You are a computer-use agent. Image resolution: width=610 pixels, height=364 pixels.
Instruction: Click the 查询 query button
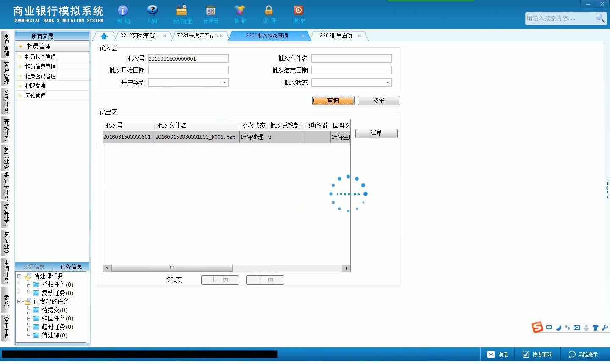click(333, 100)
